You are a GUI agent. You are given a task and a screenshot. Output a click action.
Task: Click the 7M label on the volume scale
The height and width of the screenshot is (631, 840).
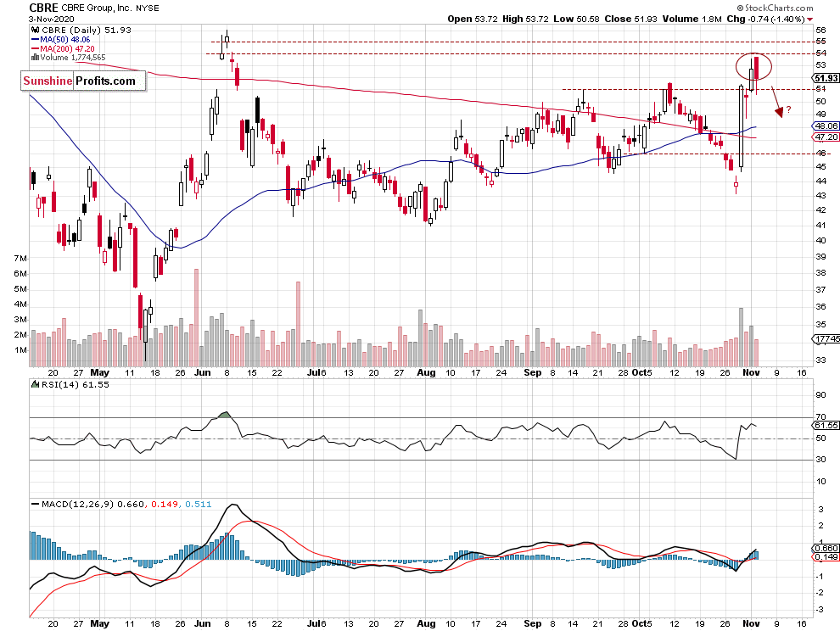[20, 258]
